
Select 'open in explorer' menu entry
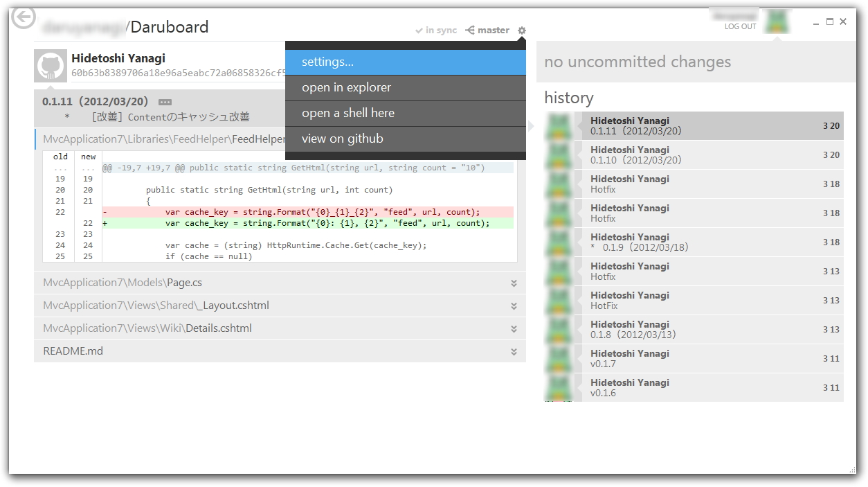(406, 88)
